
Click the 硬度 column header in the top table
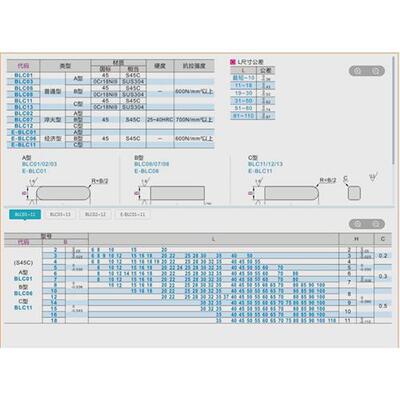pyautogui.click(x=160, y=66)
